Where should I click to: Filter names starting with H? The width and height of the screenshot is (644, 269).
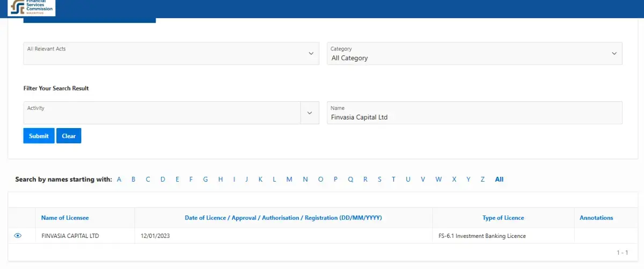221,180
